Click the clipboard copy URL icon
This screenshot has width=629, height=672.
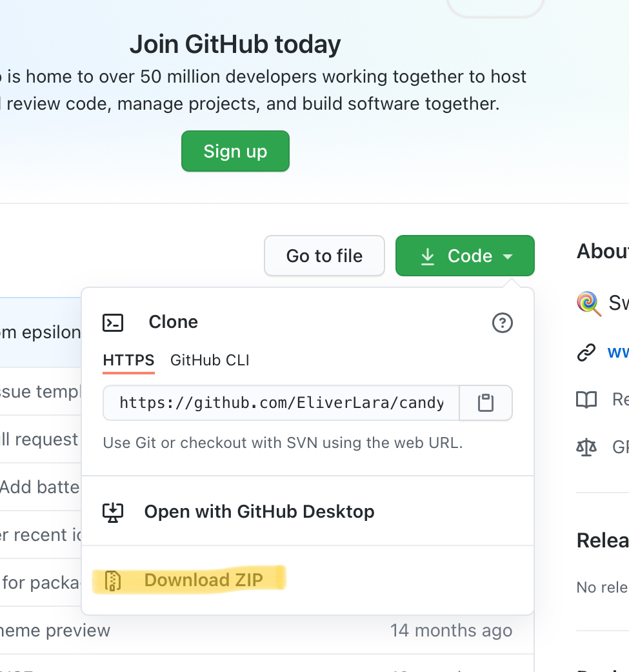(x=485, y=403)
